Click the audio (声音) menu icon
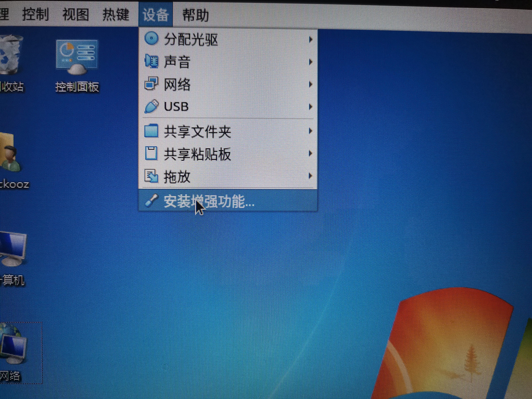The image size is (532, 399). [x=151, y=61]
